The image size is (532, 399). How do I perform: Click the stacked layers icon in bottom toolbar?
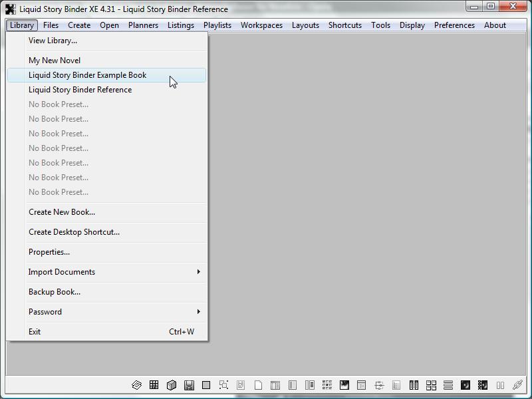click(x=136, y=385)
